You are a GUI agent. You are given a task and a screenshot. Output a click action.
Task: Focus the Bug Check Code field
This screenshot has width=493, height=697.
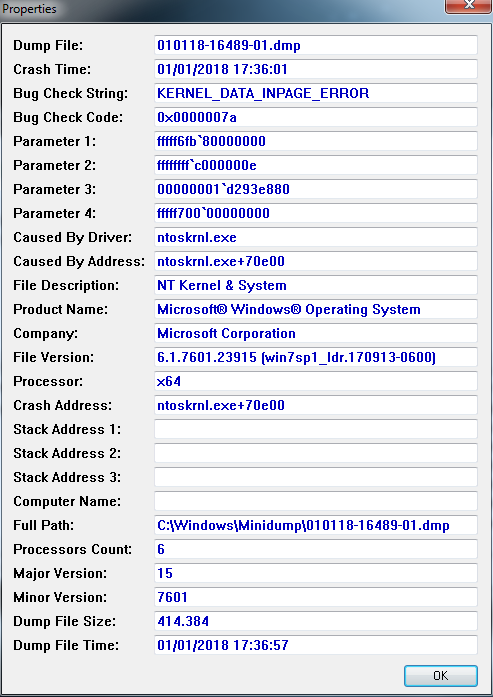[x=316, y=117]
